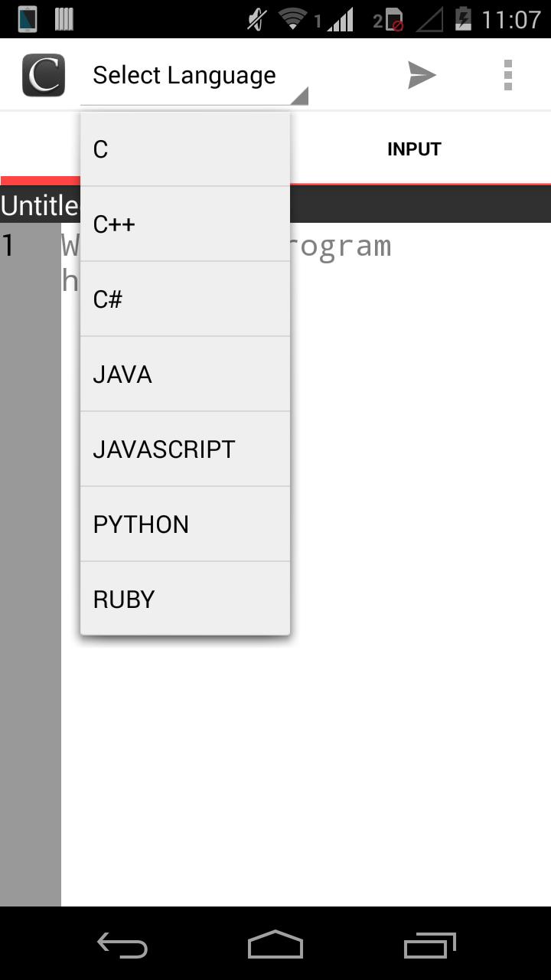Select the Untitled file tab
Screen dimensions: 551x980
[x=38, y=204]
